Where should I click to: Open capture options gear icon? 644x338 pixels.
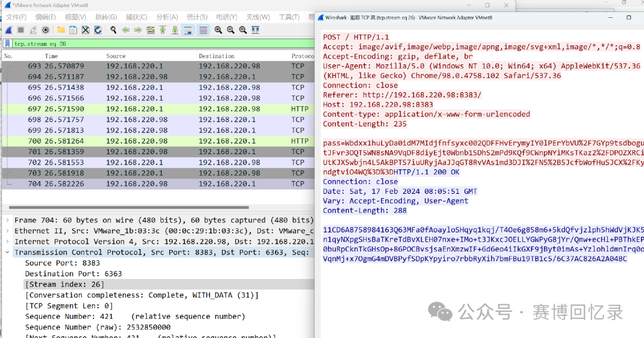coord(45,30)
